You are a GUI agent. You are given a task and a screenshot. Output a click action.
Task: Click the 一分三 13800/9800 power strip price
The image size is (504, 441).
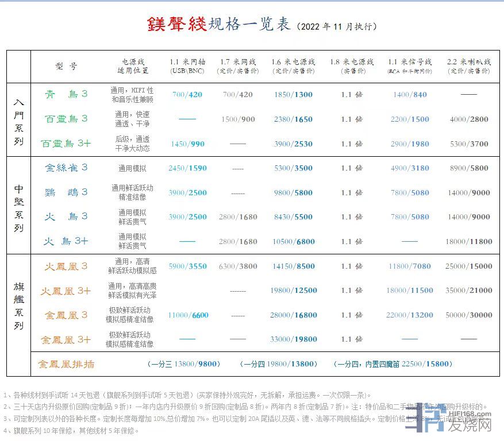click(x=183, y=364)
